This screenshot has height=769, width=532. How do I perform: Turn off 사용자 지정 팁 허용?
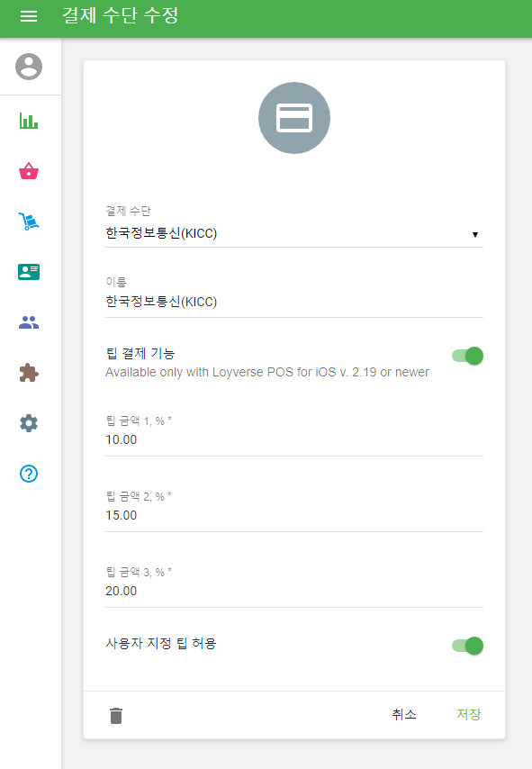pos(468,646)
